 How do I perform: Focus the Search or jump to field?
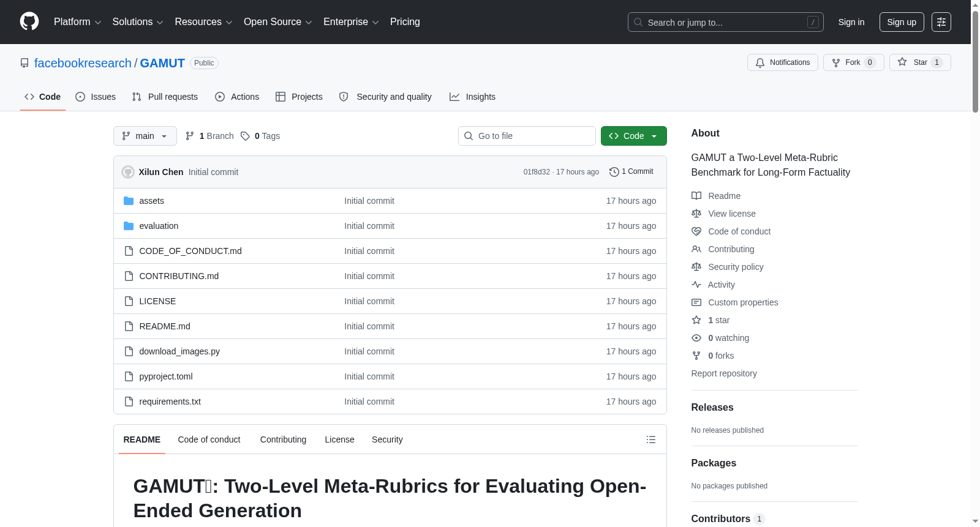coord(726,22)
